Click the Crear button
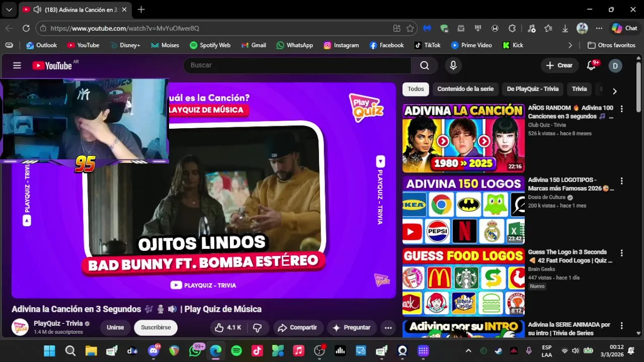This screenshot has width=644, height=362. click(559, 65)
